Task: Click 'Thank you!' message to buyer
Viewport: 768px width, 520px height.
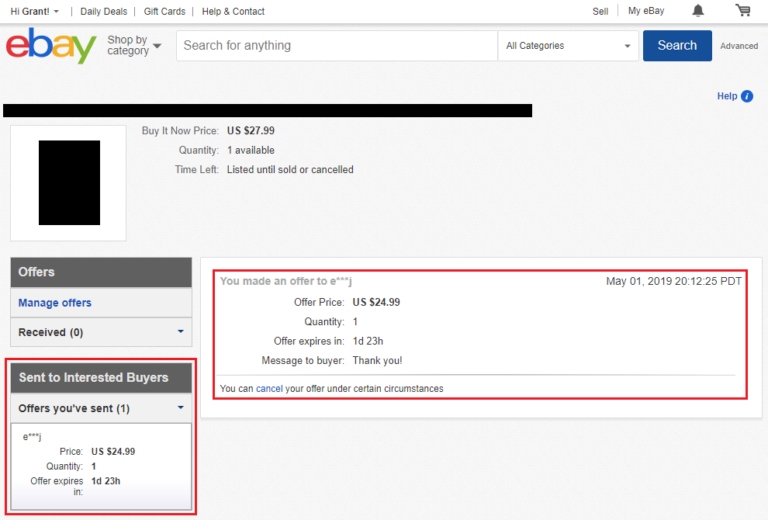Action: 377,360
